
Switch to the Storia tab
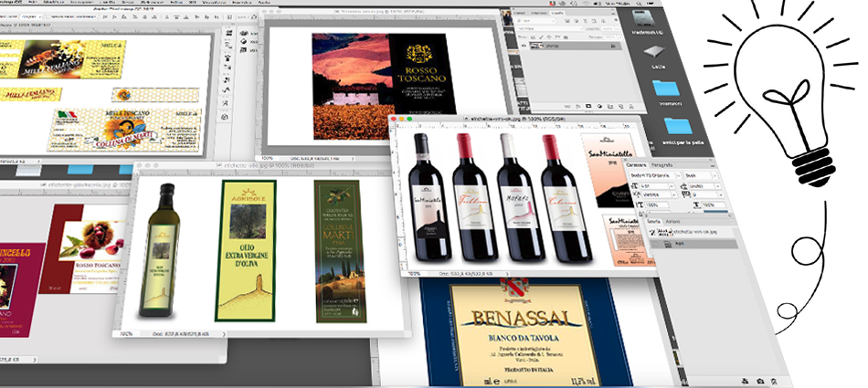(x=654, y=222)
